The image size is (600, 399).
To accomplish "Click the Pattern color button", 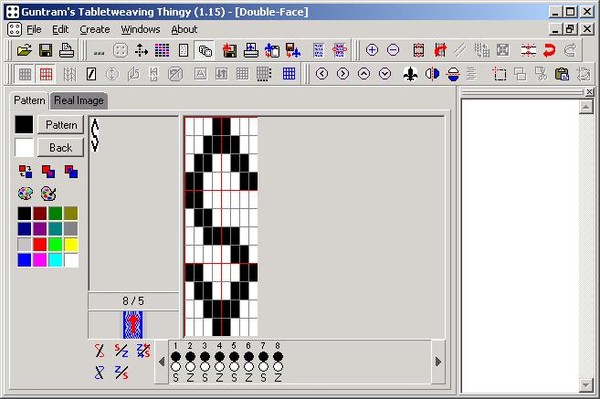I will 60,125.
